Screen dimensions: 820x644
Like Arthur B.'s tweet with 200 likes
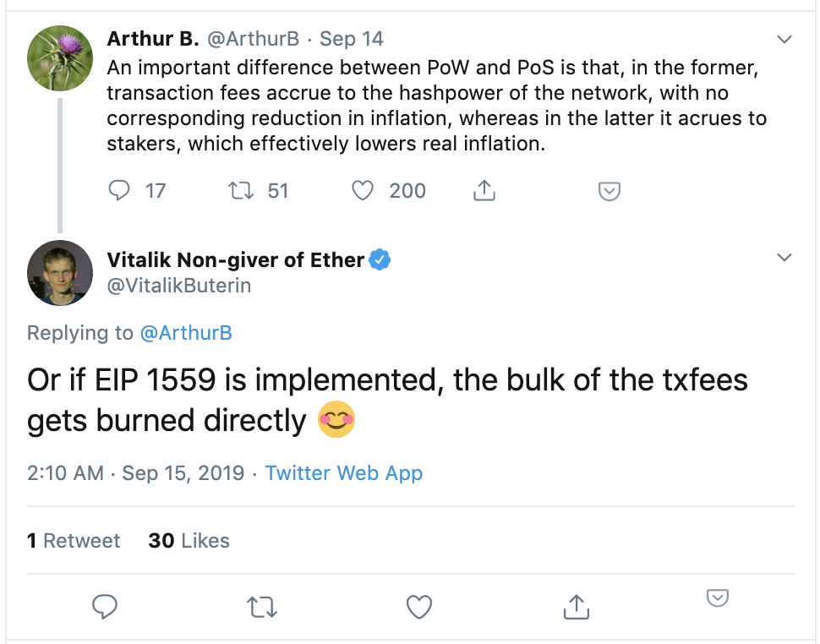click(362, 191)
